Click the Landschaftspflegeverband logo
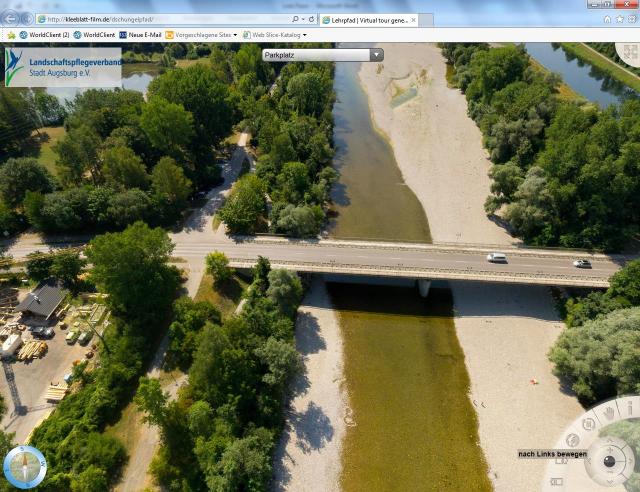The width and height of the screenshot is (640, 492). point(62,66)
